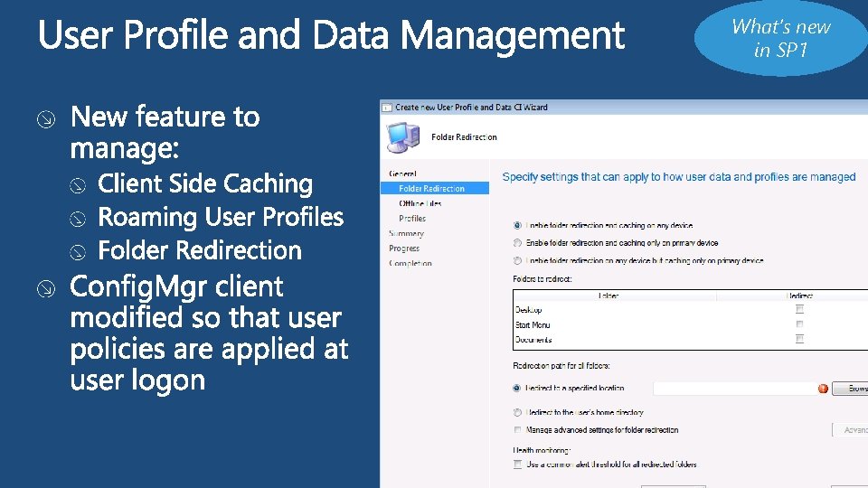Click the Roaming User Profiles bullet text
Viewport: 868px width, 488px height.
pos(221,217)
